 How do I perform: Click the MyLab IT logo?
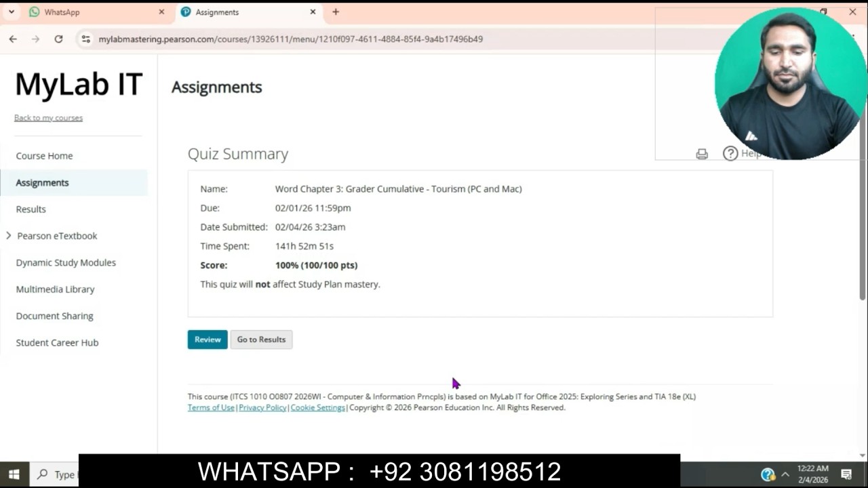click(79, 84)
